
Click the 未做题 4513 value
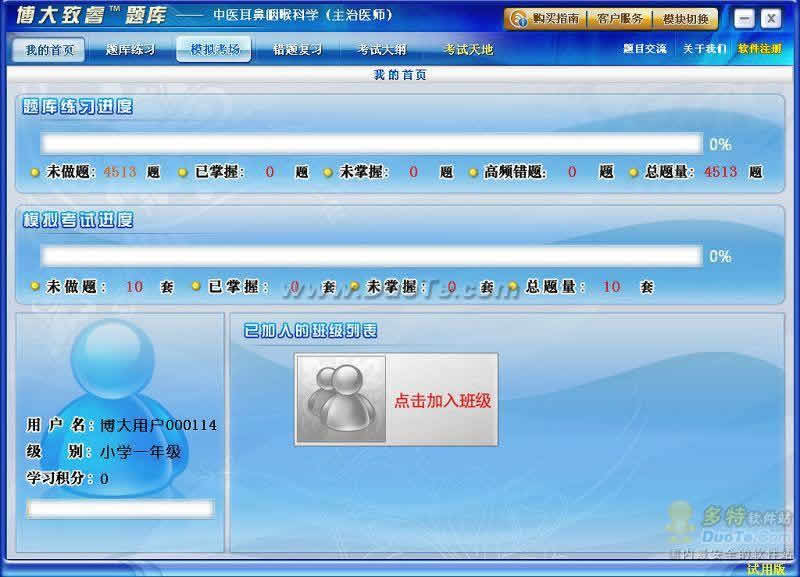(120, 172)
